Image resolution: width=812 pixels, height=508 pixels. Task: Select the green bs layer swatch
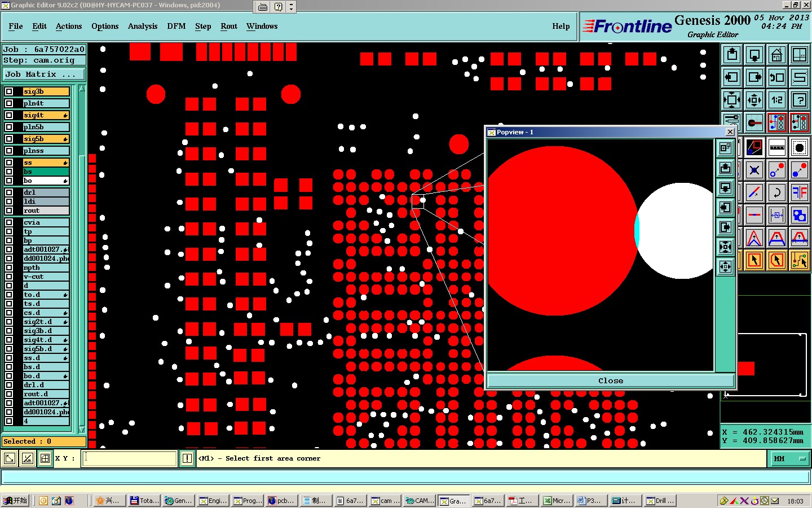46,172
